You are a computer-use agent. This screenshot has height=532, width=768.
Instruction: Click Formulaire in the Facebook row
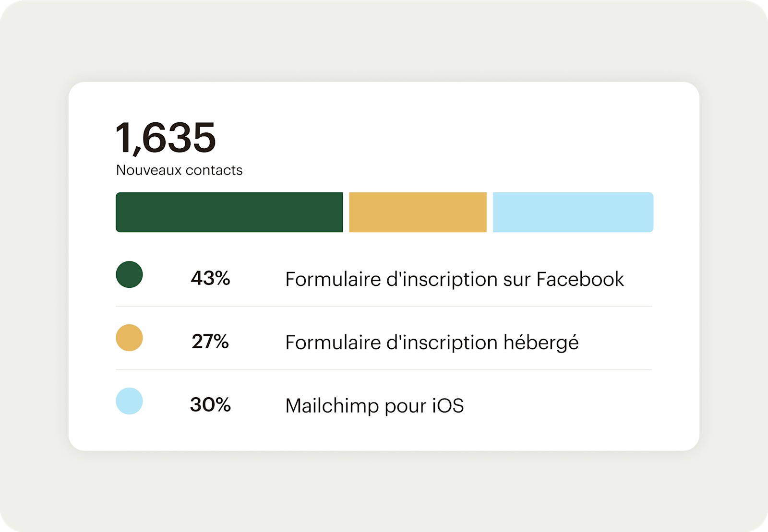point(333,279)
